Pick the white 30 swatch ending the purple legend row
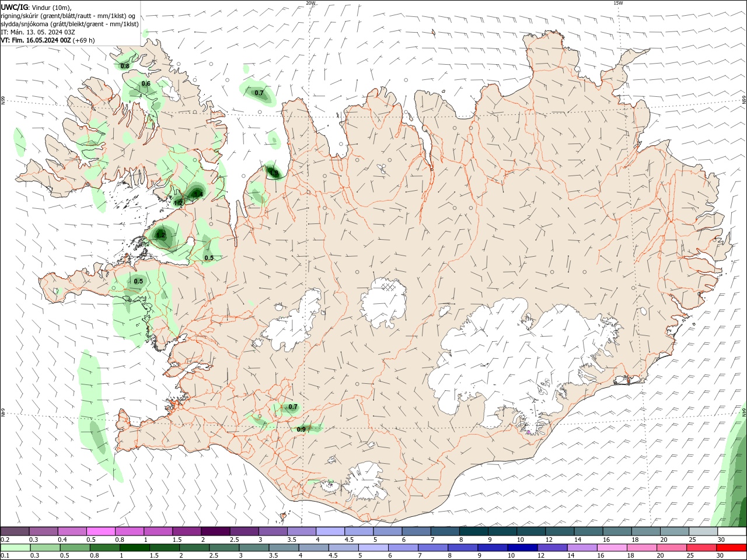This screenshot has width=747, height=560. [732, 531]
